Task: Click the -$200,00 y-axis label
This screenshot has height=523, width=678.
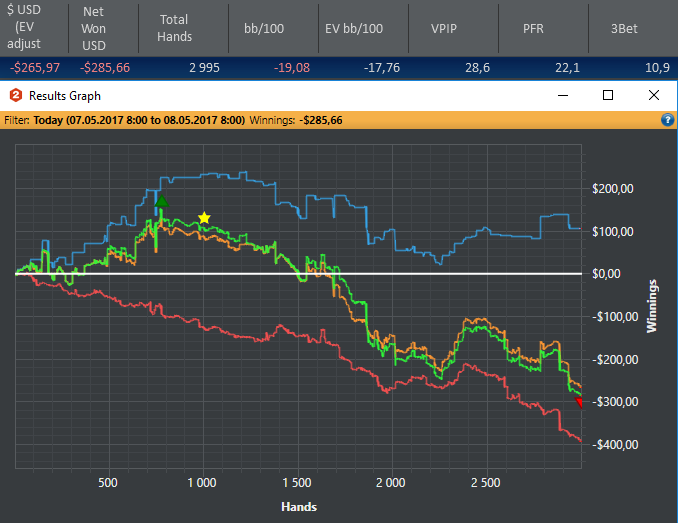Action: pyautogui.click(x=615, y=360)
